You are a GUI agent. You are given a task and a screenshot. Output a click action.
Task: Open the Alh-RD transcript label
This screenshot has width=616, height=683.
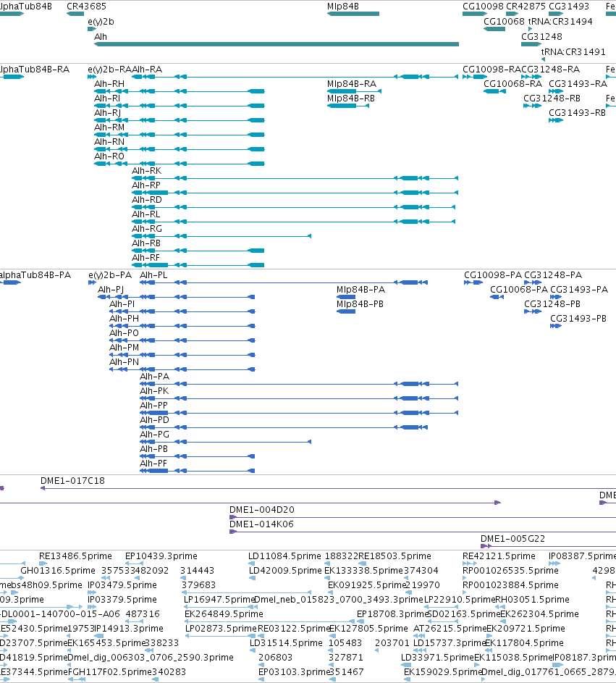point(147,199)
